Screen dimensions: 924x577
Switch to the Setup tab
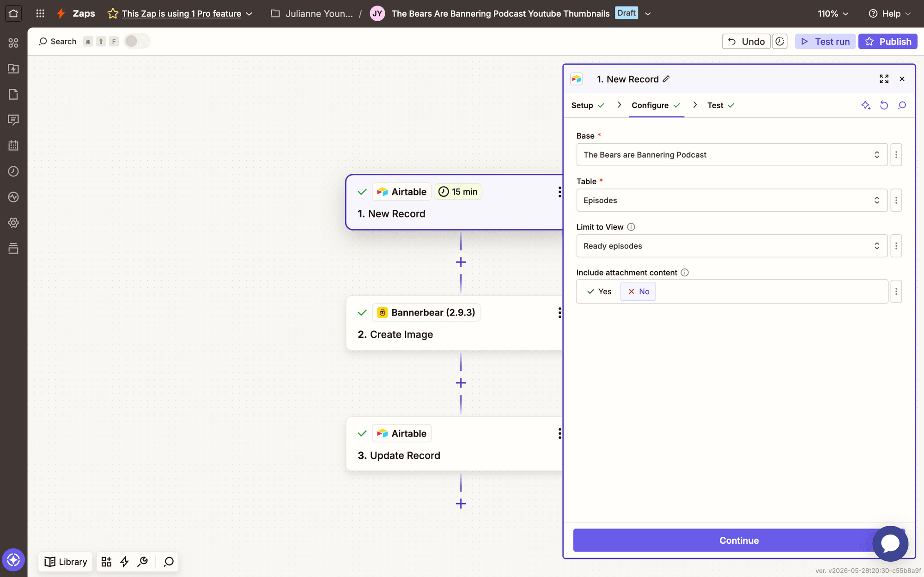588,105
